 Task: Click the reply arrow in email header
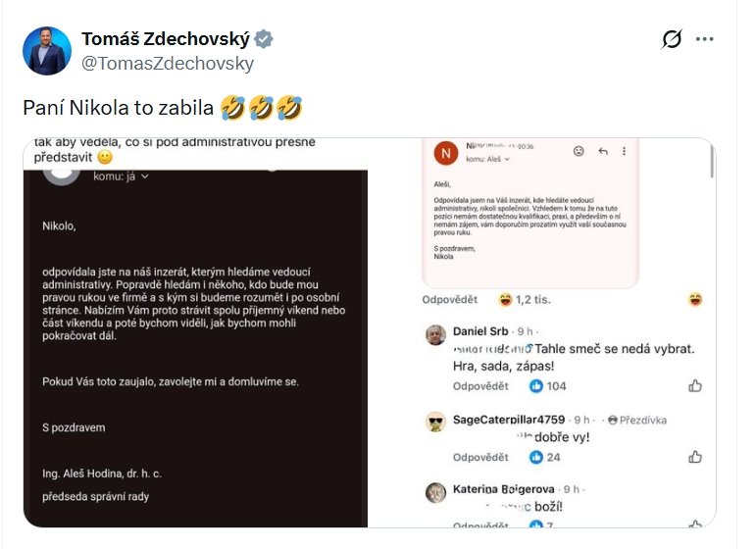(602, 152)
